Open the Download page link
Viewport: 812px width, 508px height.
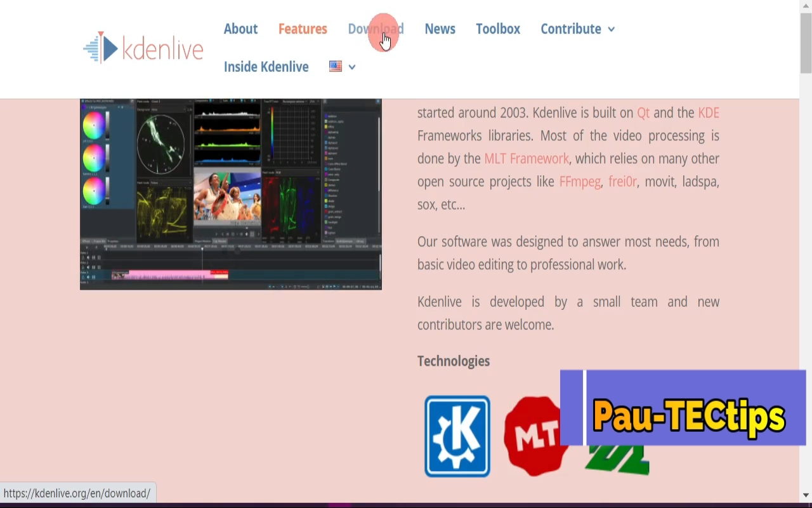click(376, 29)
